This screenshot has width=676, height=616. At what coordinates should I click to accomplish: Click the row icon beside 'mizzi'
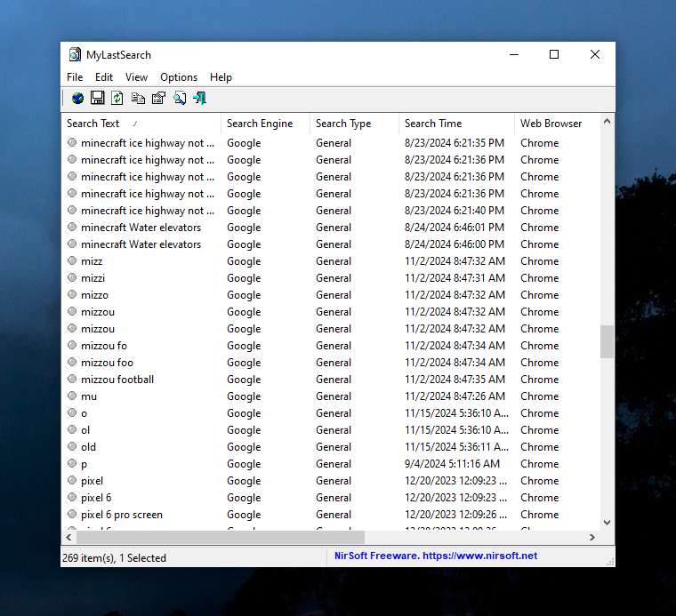pos(72,277)
